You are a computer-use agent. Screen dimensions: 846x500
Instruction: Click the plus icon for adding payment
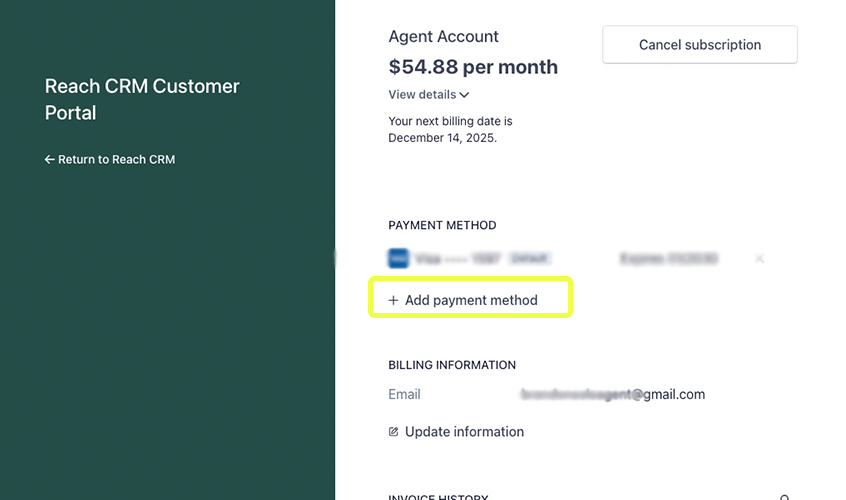coord(393,300)
